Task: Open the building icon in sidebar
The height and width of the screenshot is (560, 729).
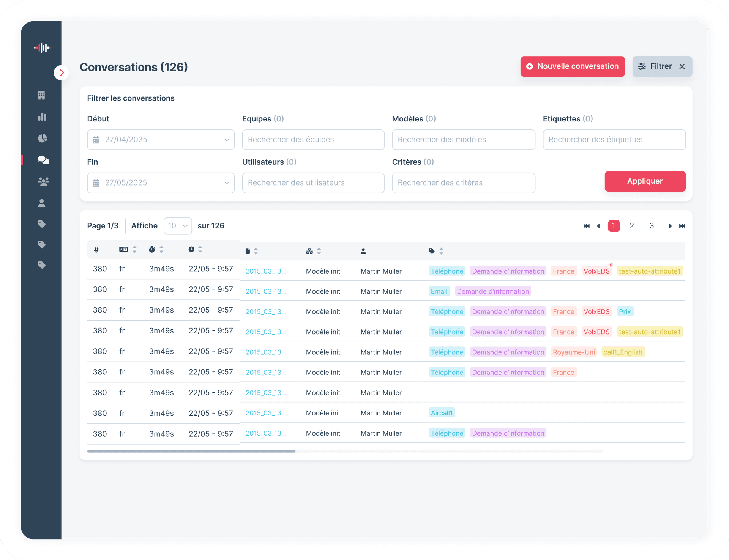Action: [42, 95]
